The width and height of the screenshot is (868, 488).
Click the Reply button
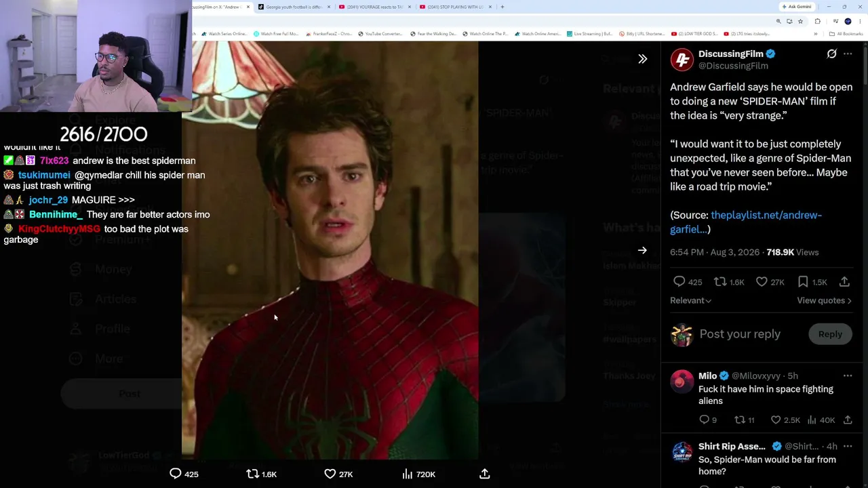830,334
